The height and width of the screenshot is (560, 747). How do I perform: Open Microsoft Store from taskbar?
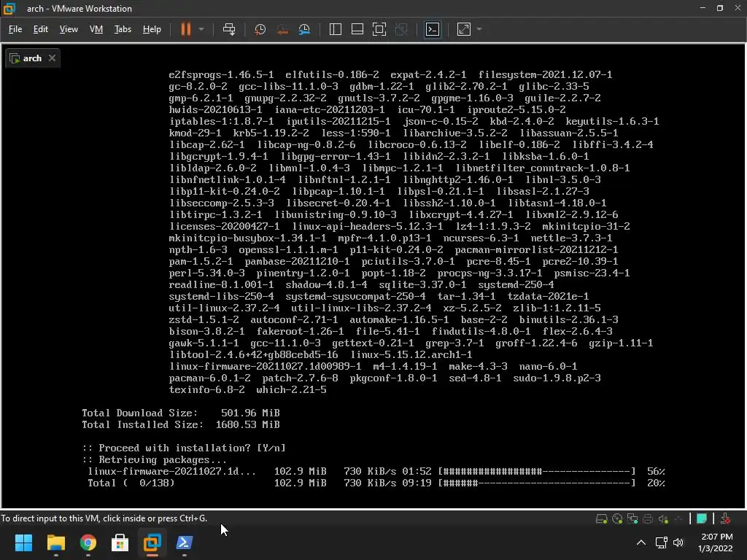coord(120,542)
